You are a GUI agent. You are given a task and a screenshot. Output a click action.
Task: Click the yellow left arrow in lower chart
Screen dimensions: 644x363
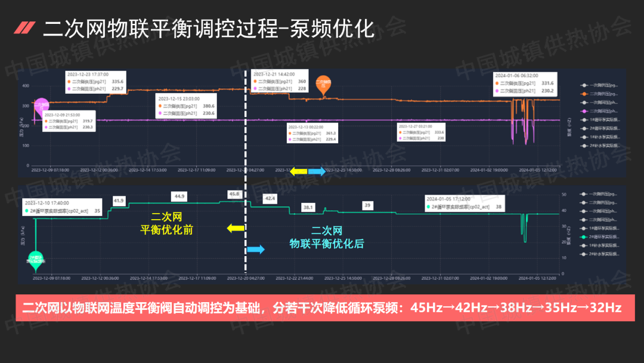(236, 228)
